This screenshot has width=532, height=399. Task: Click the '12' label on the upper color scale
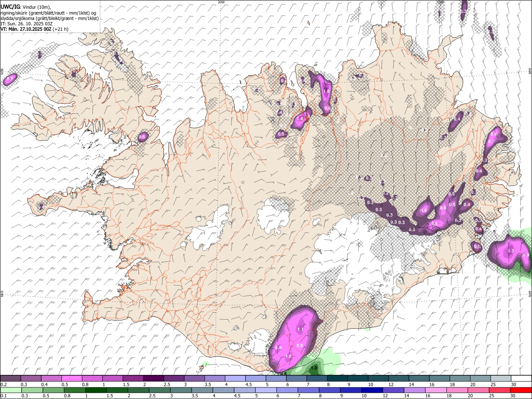pos(392,384)
